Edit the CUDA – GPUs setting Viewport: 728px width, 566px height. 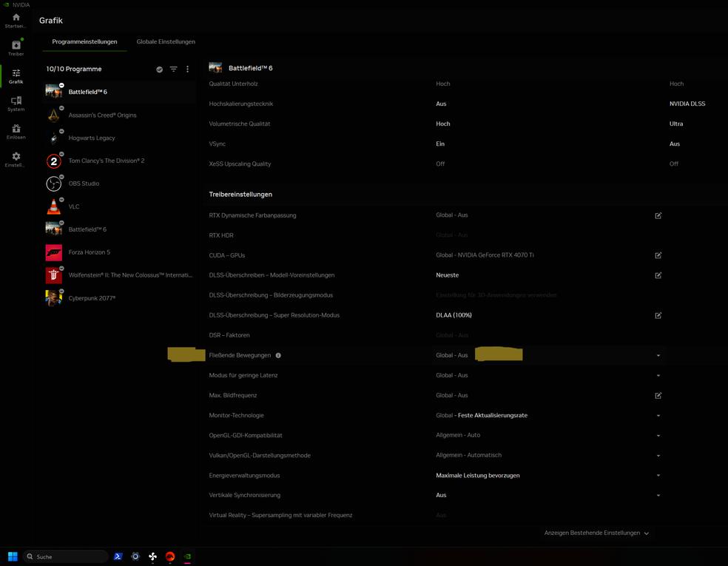point(658,255)
